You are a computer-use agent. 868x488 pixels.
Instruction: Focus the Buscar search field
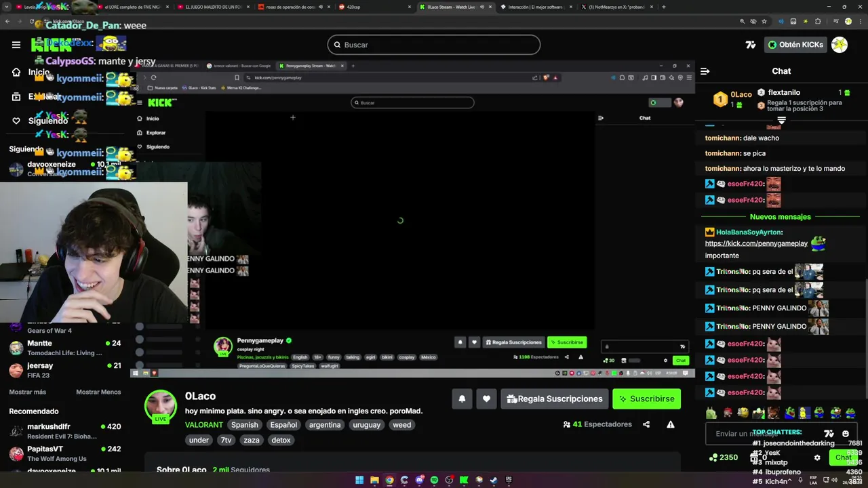(434, 45)
